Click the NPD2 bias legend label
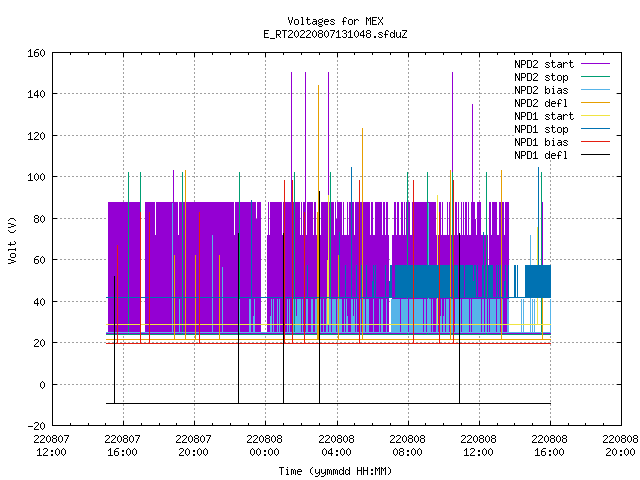 (541, 90)
